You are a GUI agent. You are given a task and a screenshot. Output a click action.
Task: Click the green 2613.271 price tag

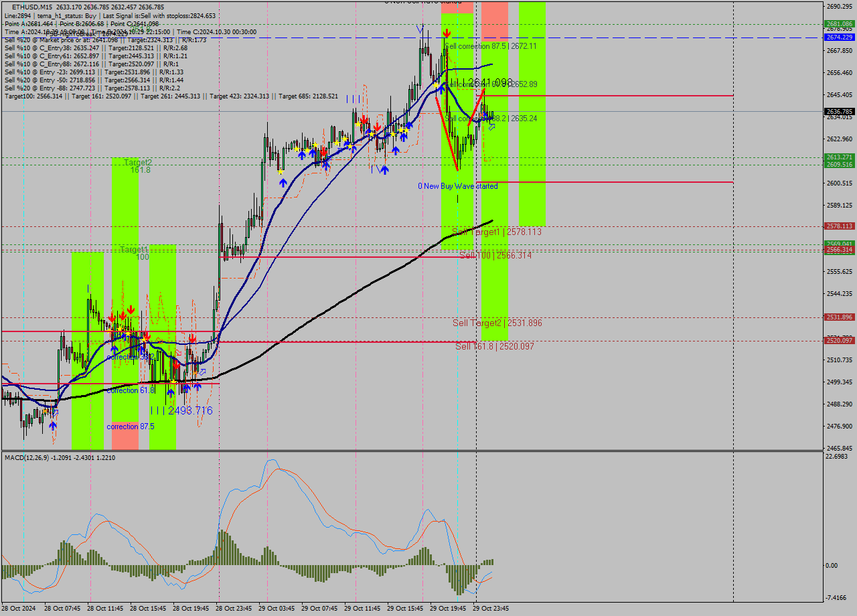[839, 157]
